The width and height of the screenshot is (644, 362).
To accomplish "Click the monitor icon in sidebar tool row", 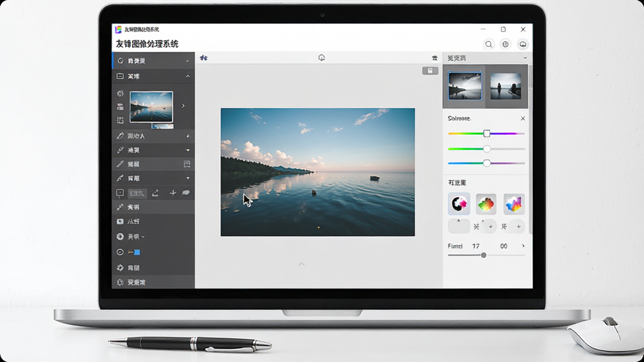I will (x=120, y=193).
